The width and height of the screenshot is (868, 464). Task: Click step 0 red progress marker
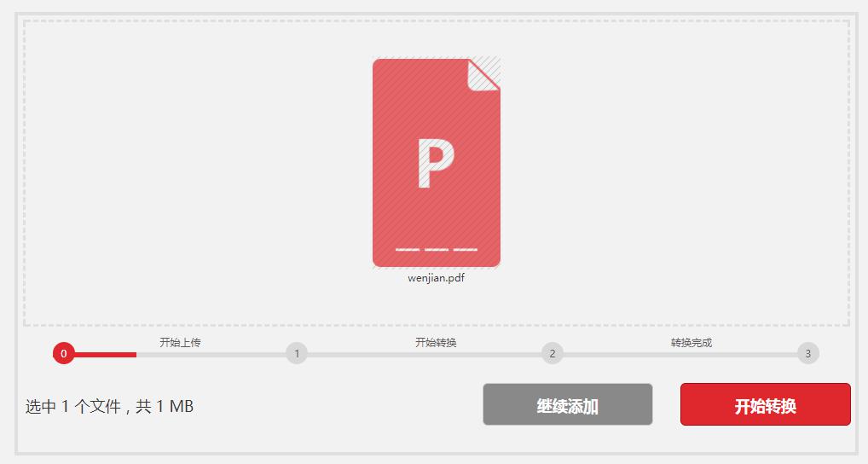pyautogui.click(x=64, y=353)
